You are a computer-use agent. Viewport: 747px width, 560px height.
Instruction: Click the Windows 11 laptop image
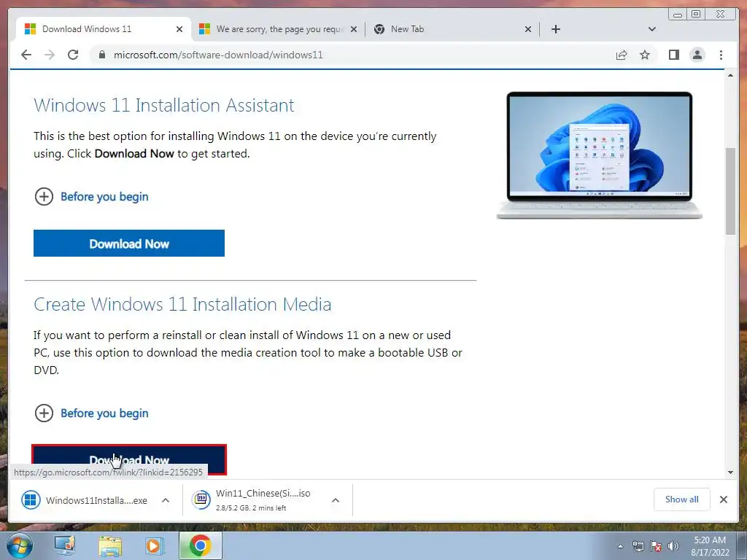(x=600, y=155)
